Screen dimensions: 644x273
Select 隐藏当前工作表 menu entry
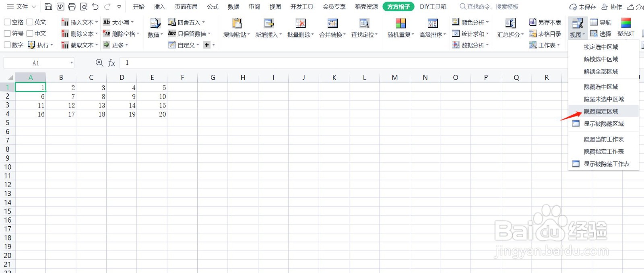pos(603,139)
